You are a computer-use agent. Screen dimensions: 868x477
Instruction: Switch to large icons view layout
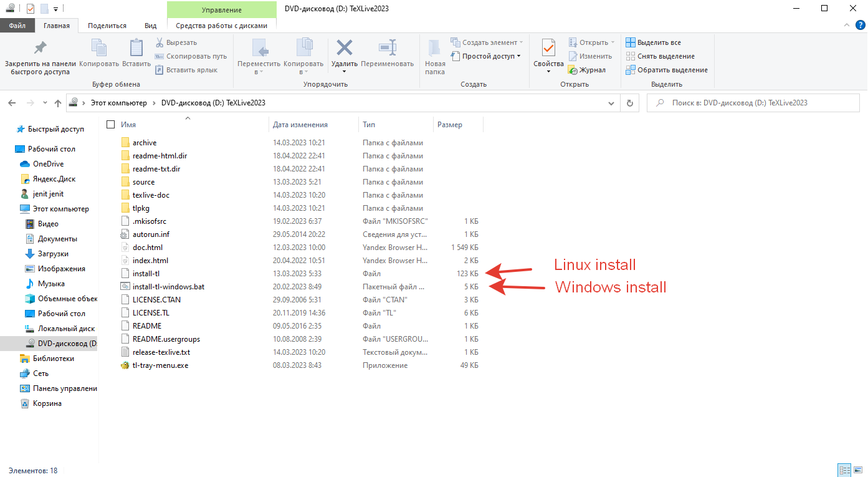[858, 470]
